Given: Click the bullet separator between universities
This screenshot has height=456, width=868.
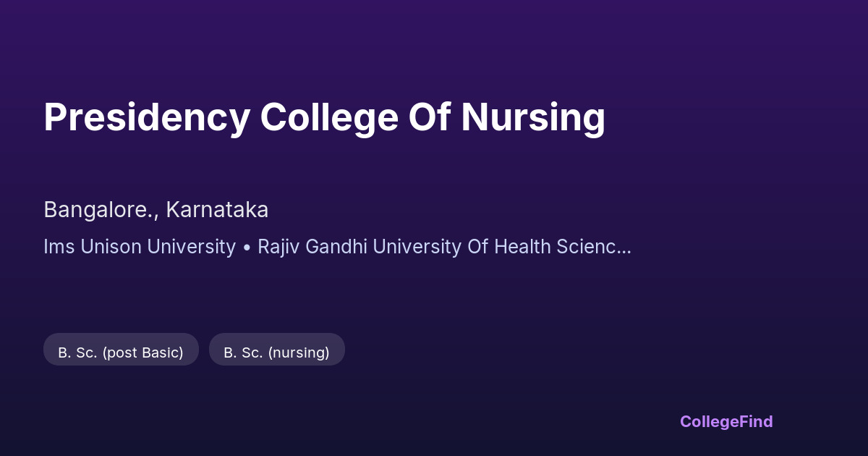Looking at the screenshot, I should click(x=247, y=248).
